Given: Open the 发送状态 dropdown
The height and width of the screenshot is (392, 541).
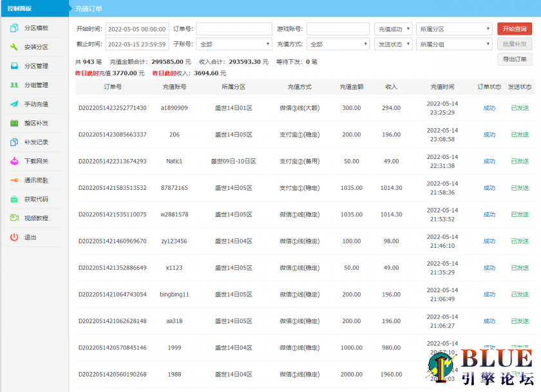Looking at the screenshot, I should coord(393,44).
